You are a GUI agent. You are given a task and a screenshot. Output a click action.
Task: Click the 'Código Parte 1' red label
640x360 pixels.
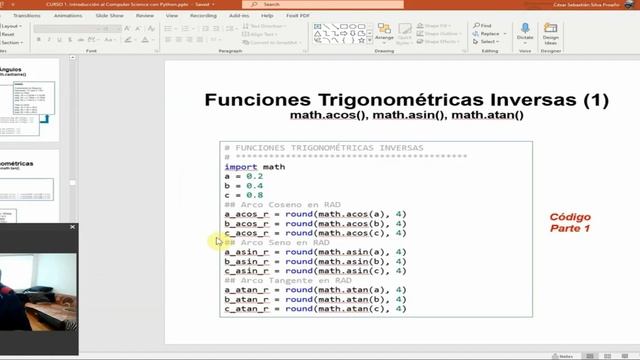(570, 222)
